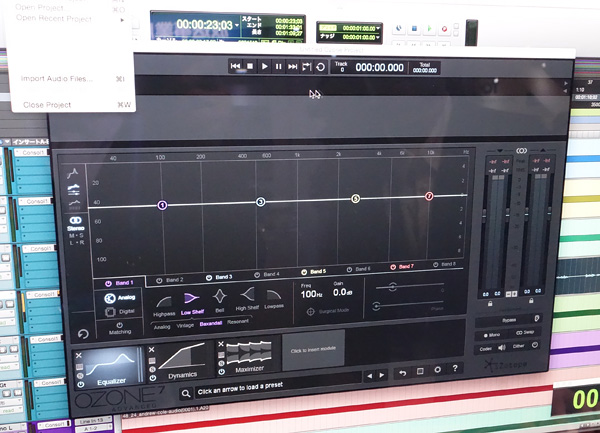Open Ozone options gear

(437, 370)
